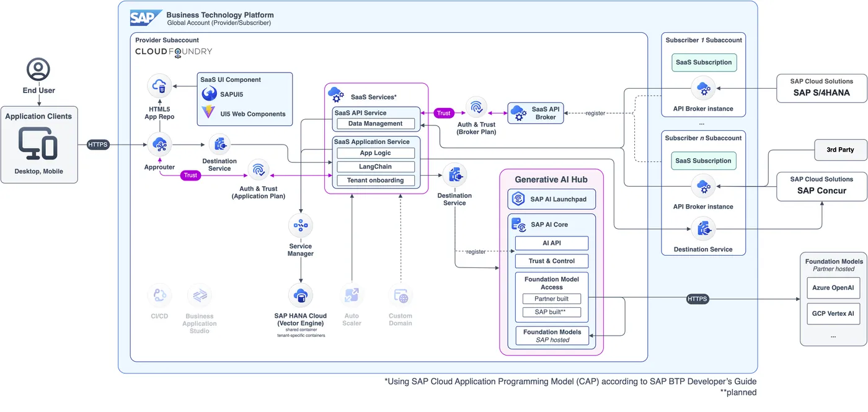Image resolution: width=868 pixels, height=412 pixels.
Task: Click the HTML5 App Repo icon
Action: point(160,86)
